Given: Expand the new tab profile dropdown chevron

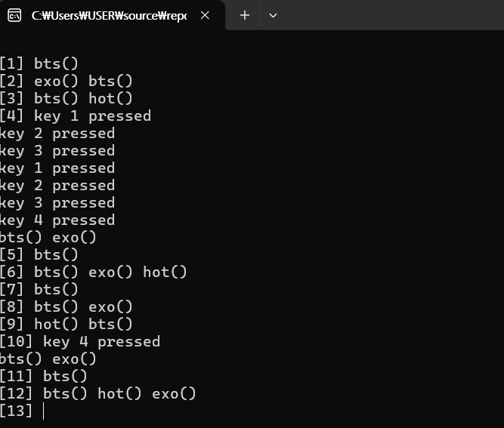Looking at the screenshot, I should coord(273,15).
